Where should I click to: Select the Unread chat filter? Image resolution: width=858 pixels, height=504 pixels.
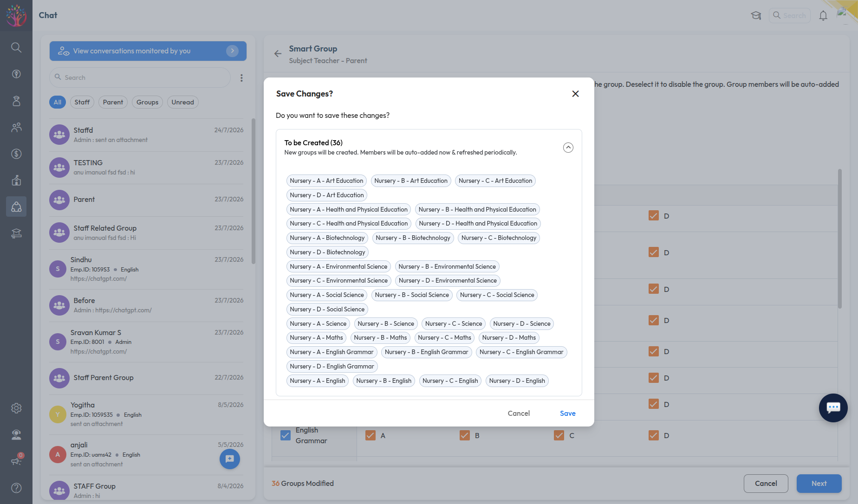pos(183,102)
